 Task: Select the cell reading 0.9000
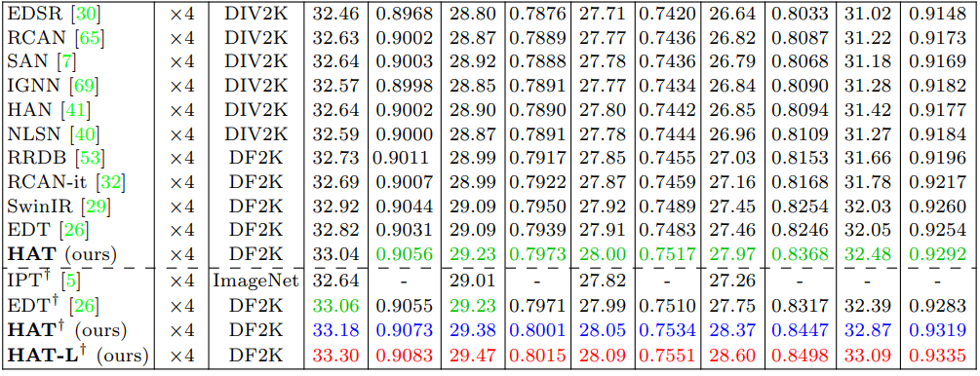coord(404,134)
